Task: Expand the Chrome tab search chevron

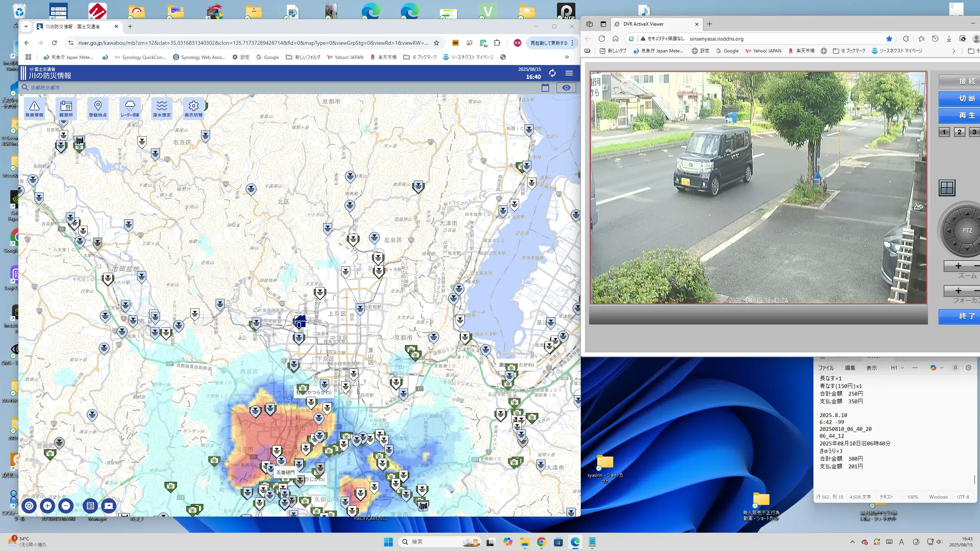Action: pos(26,26)
